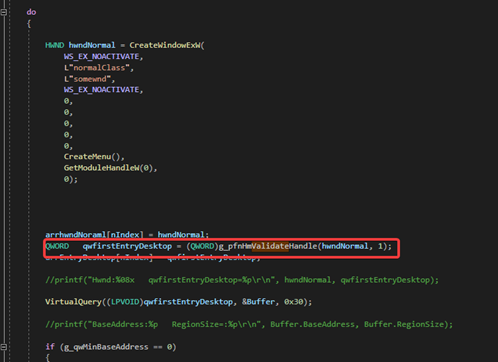The image size is (498, 362).
Task: Collapse the if g_qwMinBaseAddress block fold box
Action: (x=4, y=347)
